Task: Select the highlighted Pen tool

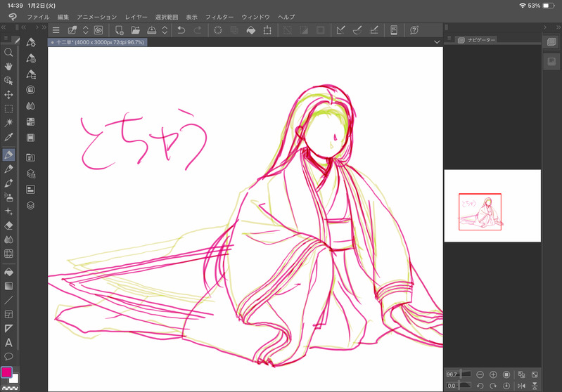Action: point(8,155)
